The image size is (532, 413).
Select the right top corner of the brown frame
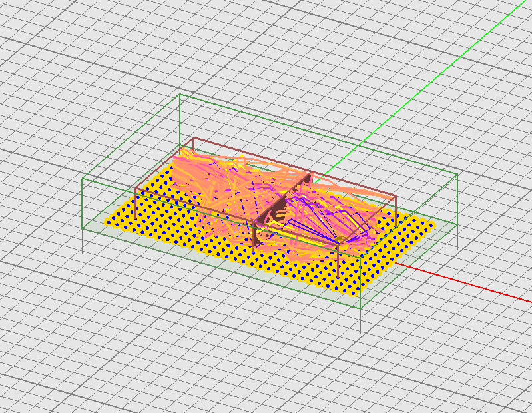(396, 197)
